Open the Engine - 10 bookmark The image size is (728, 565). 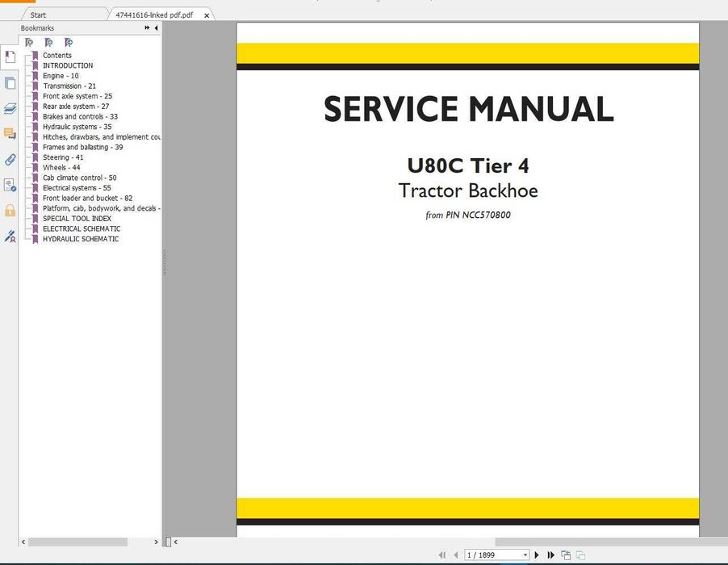[x=61, y=76]
